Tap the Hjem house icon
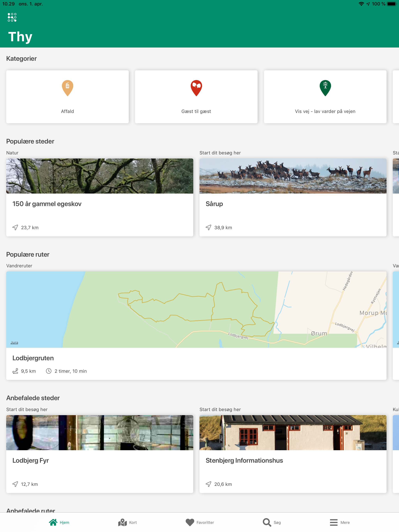The height and width of the screenshot is (532, 399). pyautogui.click(x=53, y=522)
